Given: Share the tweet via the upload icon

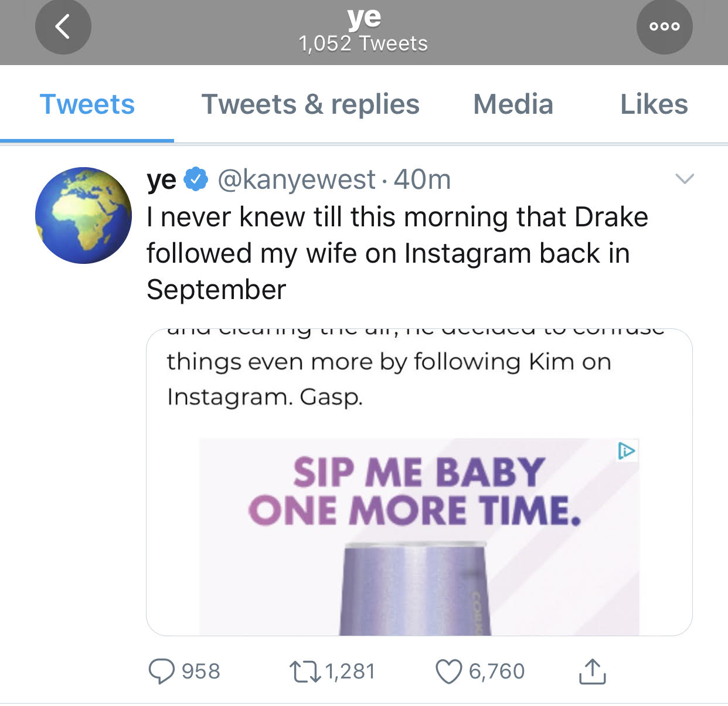Looking at the screenshot, I should pos(593,672).
